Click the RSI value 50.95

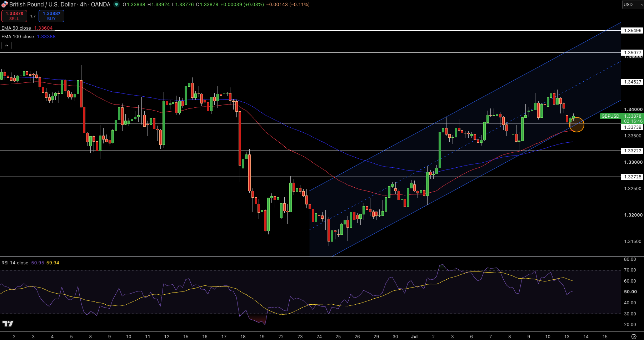click(38, 263)
